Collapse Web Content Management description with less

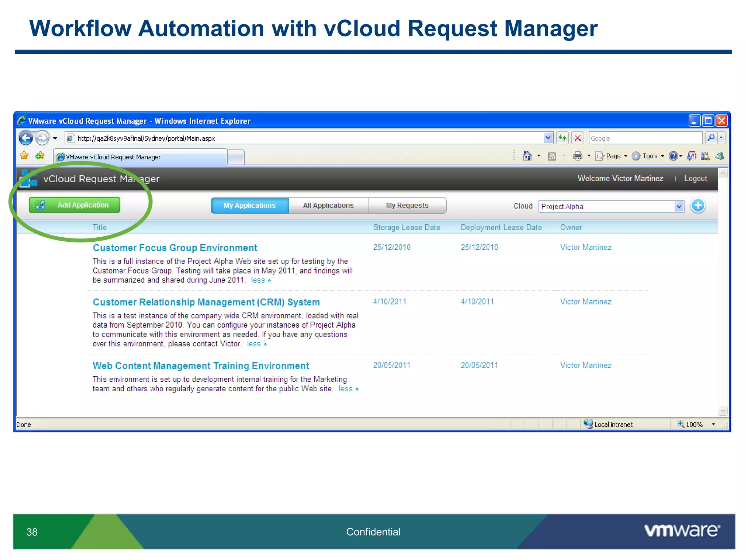348,389
